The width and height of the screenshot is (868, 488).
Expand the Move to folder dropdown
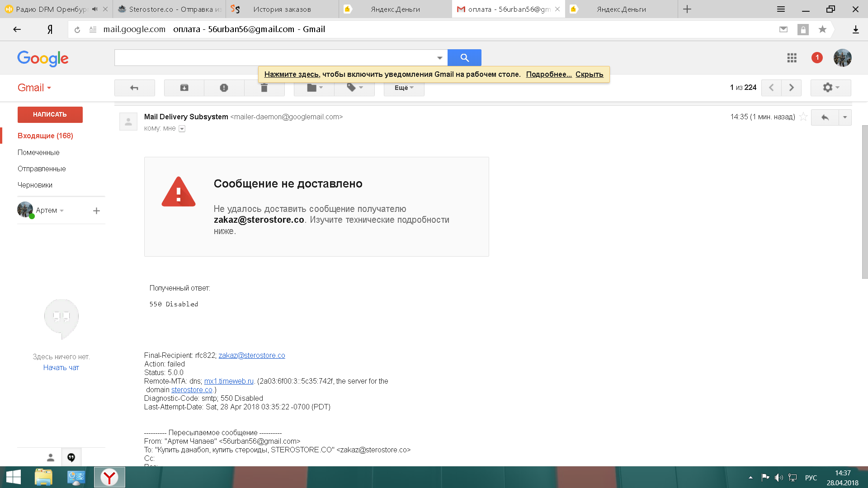tap(314, 88)
